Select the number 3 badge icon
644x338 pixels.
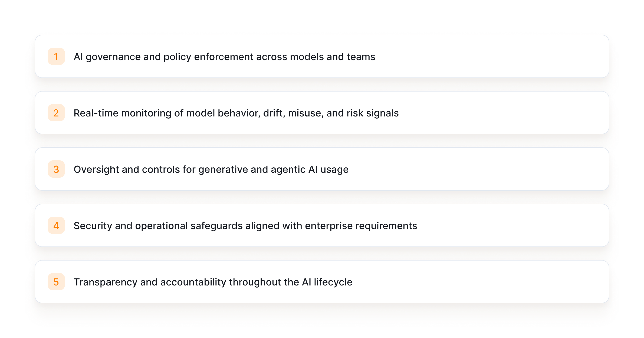[56, 169]
